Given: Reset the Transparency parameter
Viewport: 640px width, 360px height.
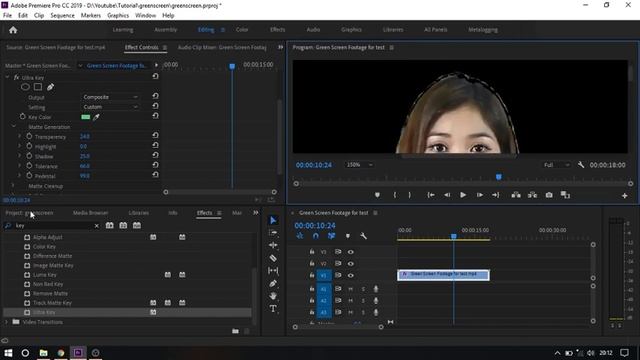Looking at the screenshot, I should coord(156,136).
